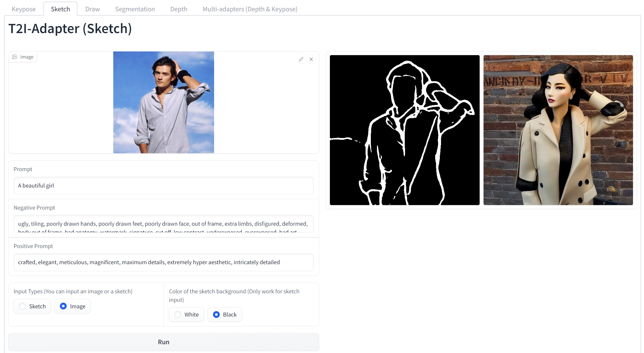Click the Image label icon
Viewport: 644px width, 353px height.
(x=14, y=57)
